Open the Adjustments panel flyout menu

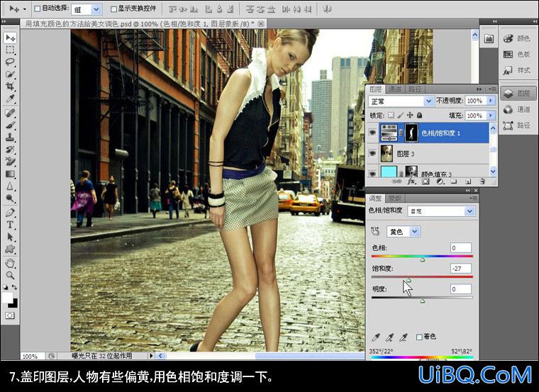[473, 198]
